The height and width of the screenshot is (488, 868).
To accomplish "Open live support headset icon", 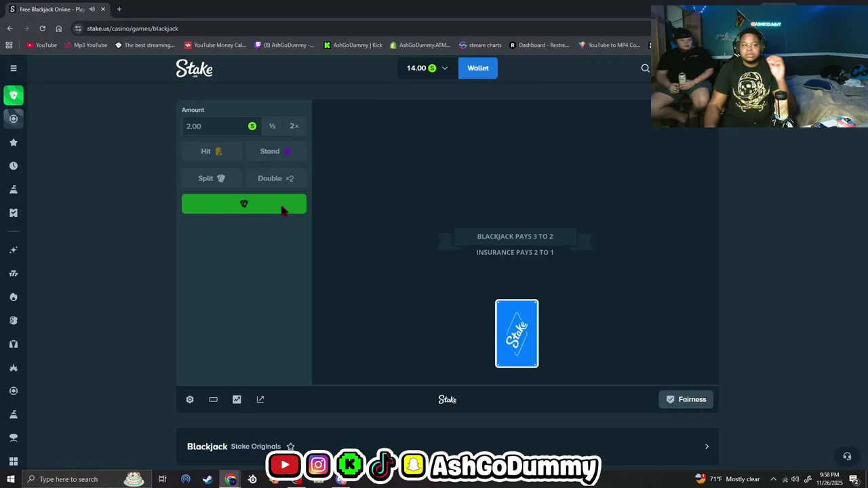I will pos(846,456).
